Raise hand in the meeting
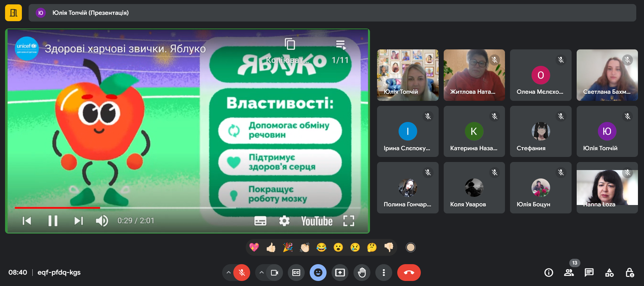644x286 pixels. click(362, 273)
